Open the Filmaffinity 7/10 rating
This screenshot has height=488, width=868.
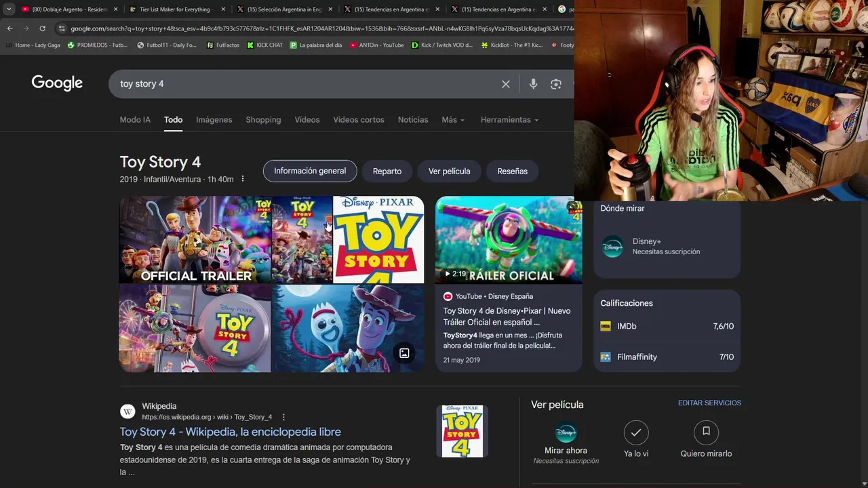[667, 357]
